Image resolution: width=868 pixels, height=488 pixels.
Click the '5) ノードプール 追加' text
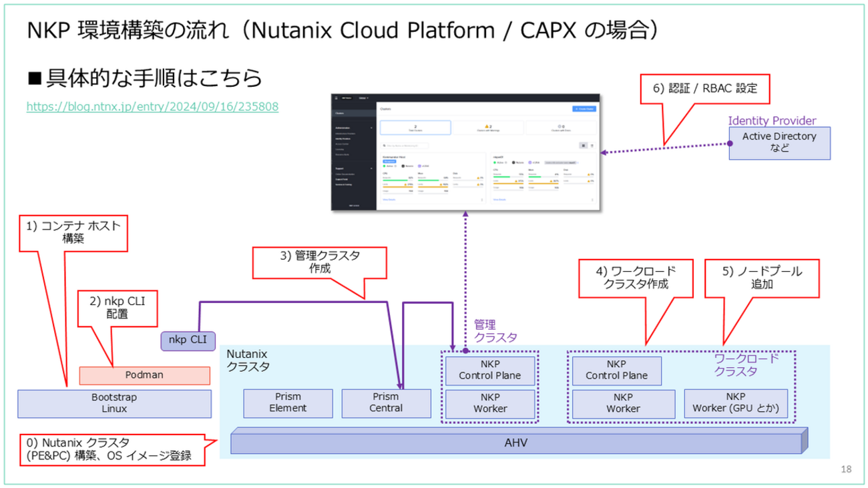pos(761,277)
